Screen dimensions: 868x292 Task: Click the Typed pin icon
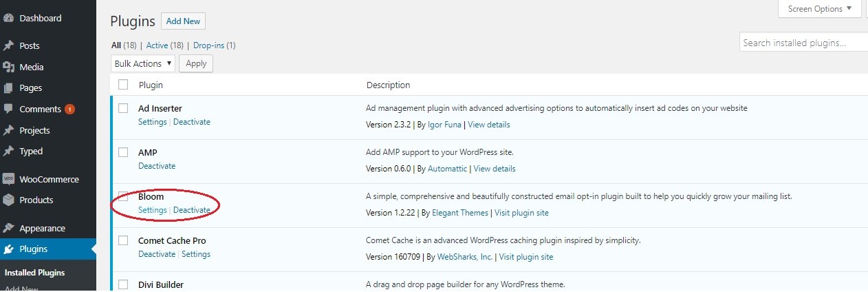click(9, 151)
